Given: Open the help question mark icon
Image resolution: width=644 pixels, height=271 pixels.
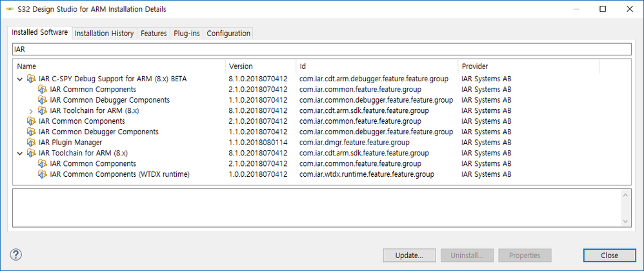Looking at the screenshot, I should (15, 255).
